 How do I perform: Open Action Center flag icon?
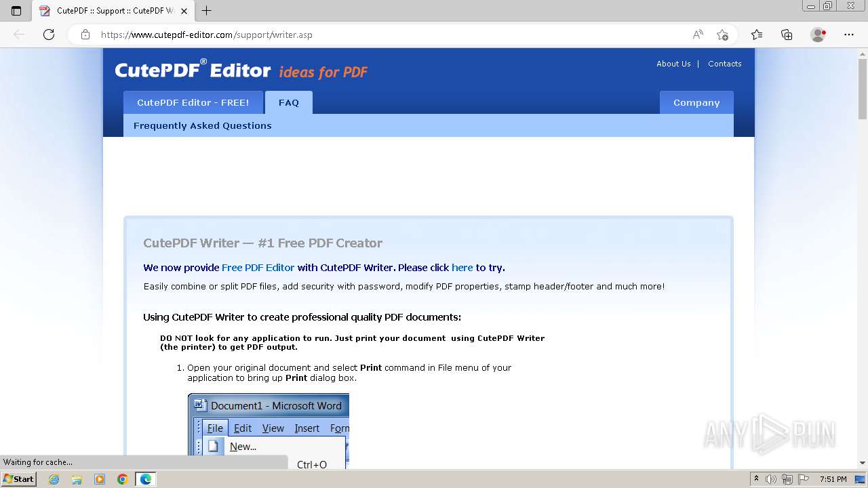(x=804, y=479)
